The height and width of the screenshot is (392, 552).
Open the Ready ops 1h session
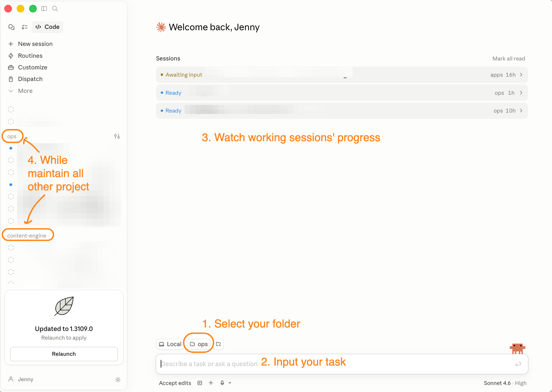342,93
